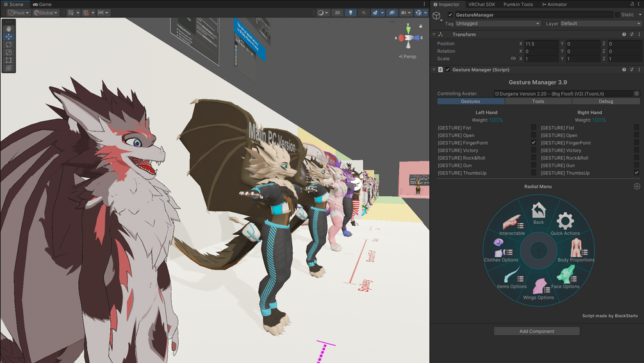Switch to the Game tab
The image size is (644, 363).
[42, 4]
